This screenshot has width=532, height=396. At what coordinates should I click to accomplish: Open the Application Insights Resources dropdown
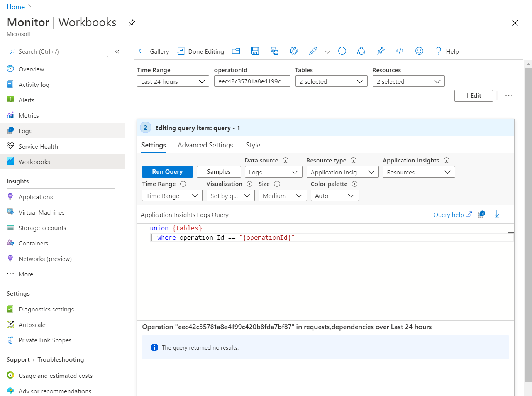(418, 172)
